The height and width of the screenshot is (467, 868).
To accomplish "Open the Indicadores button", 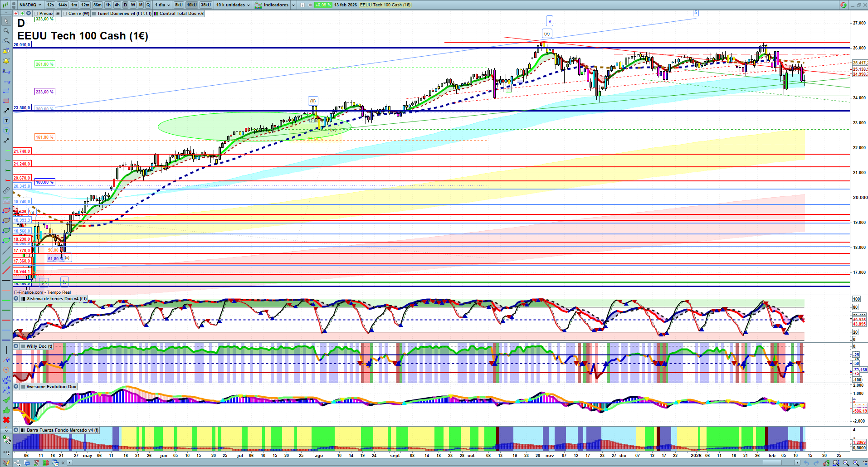I will point(272,5).
